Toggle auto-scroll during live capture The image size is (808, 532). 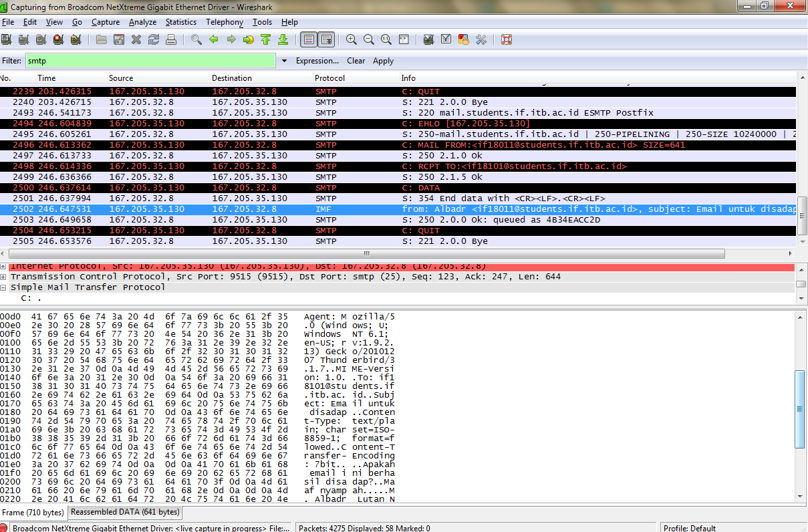tap(326, 39)
